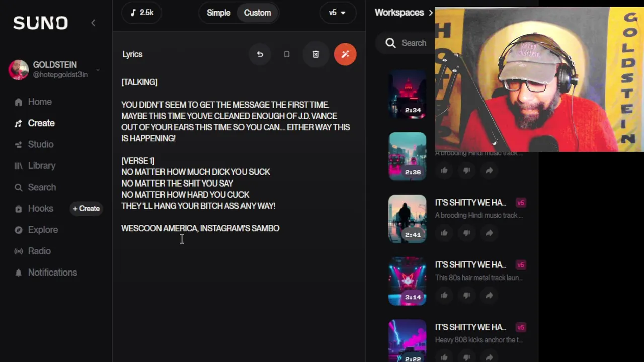Image resolution: width=644 pixels, height=362 pixels.
Task: Like the 2:36 song with thumbs up
Action: coord(444,171)
